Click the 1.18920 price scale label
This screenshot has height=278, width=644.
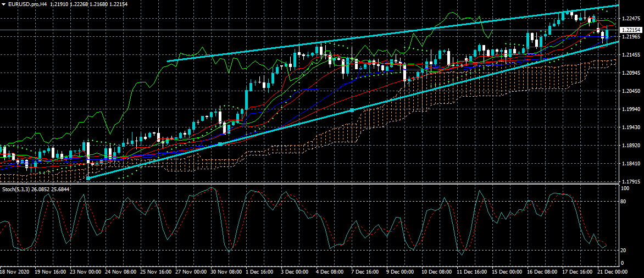631,146
